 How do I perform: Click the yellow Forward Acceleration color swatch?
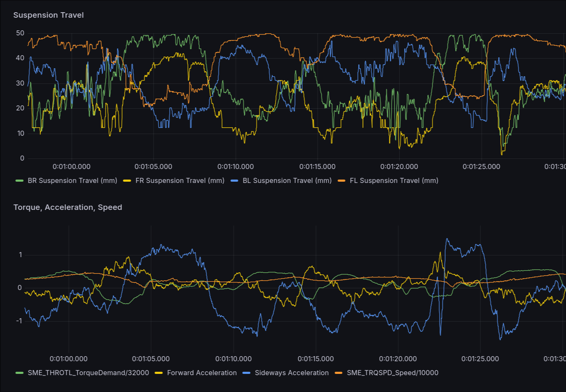pyautogui.click(x=159, y=373)
